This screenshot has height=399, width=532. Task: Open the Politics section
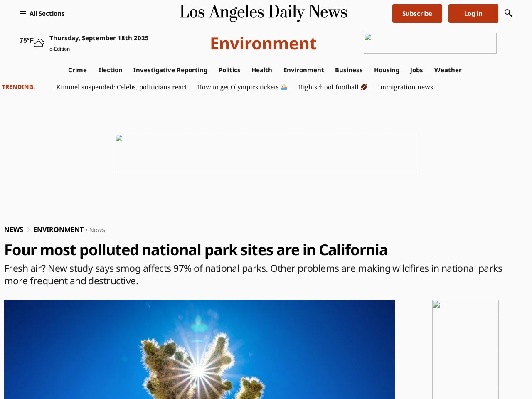tap(229, 70)
